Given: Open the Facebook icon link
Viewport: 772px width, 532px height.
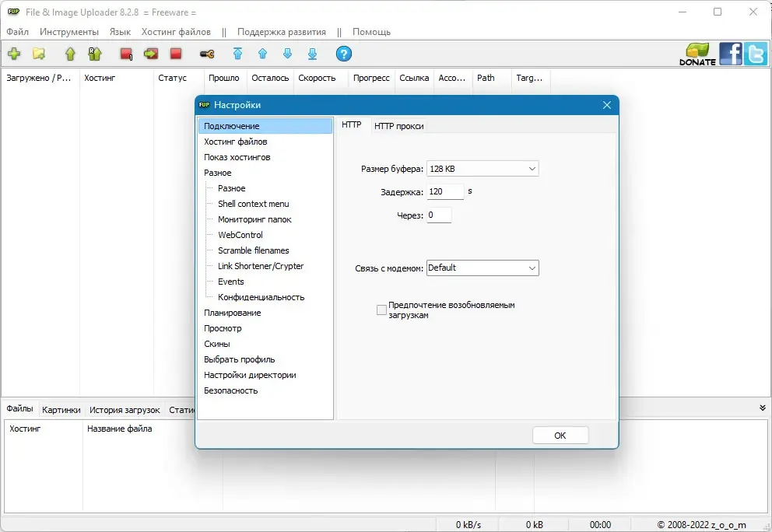Looking at the screenshot, I should (x=730, y=54).
